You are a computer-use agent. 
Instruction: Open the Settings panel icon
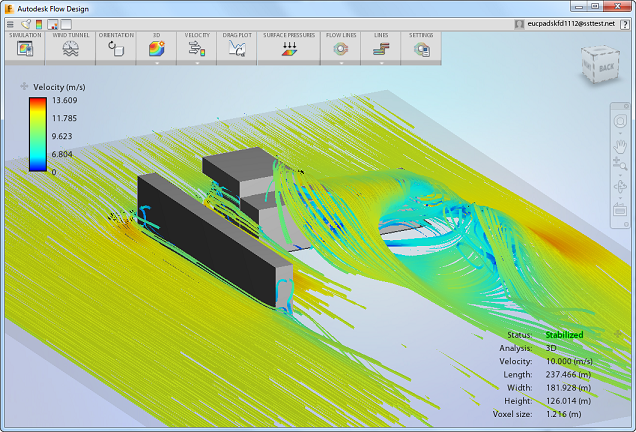click(421, 48)
